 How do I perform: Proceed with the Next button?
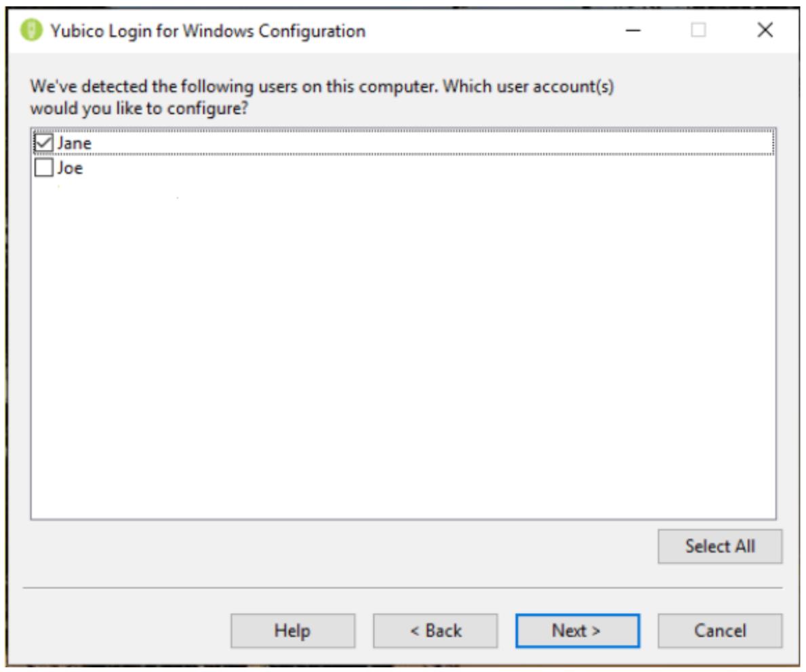(x=578, y=631)
